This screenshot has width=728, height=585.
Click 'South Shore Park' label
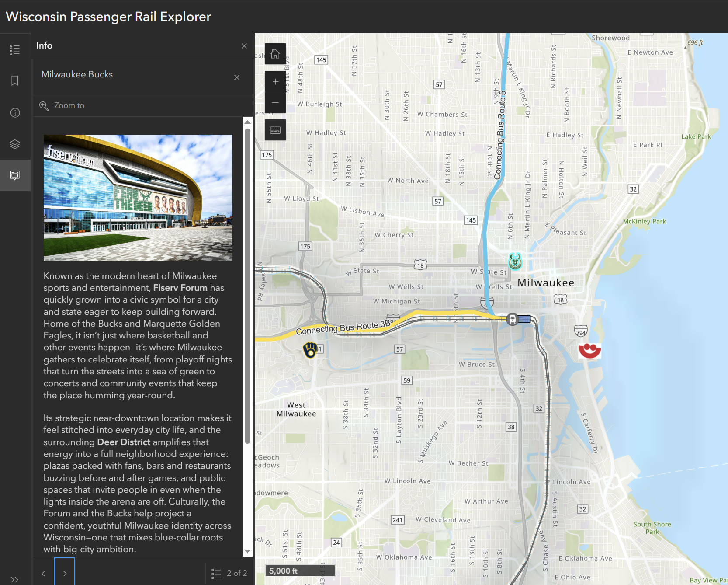click(652, 528)
